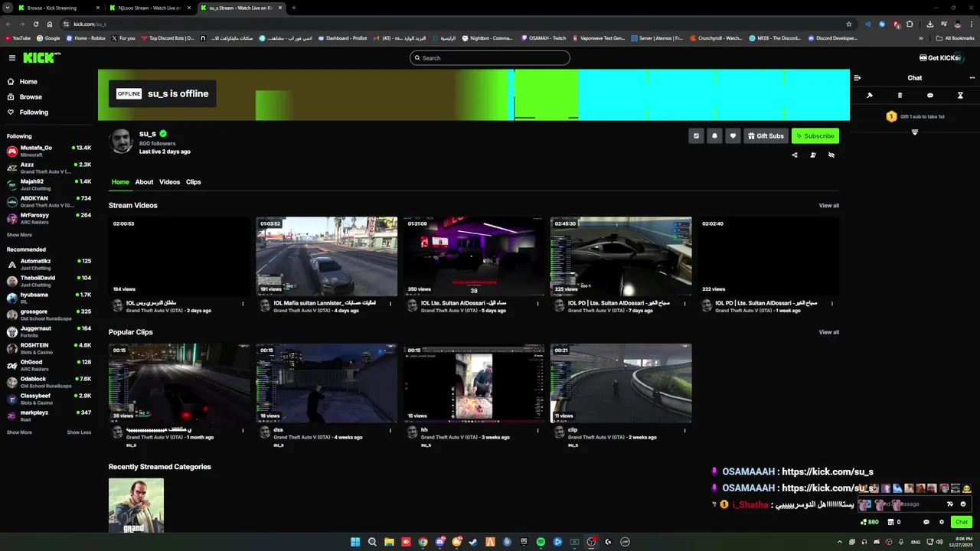
Task: Open the emote picker in message box
Action: [x=963, y=504]
